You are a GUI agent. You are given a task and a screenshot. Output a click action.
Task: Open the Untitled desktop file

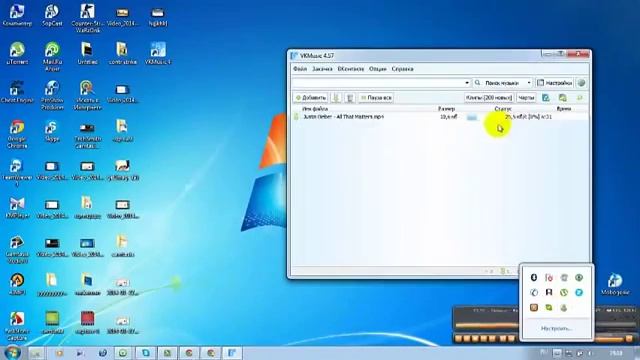tap(87, 53)
